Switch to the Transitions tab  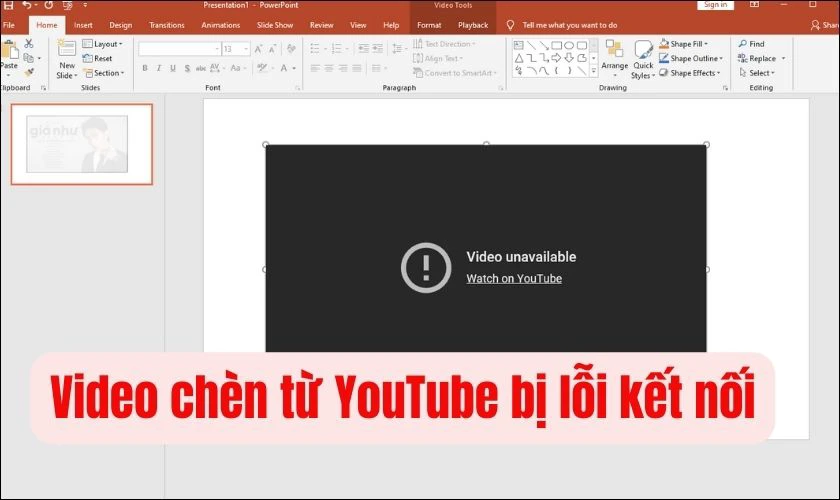(x=167, y=25)
